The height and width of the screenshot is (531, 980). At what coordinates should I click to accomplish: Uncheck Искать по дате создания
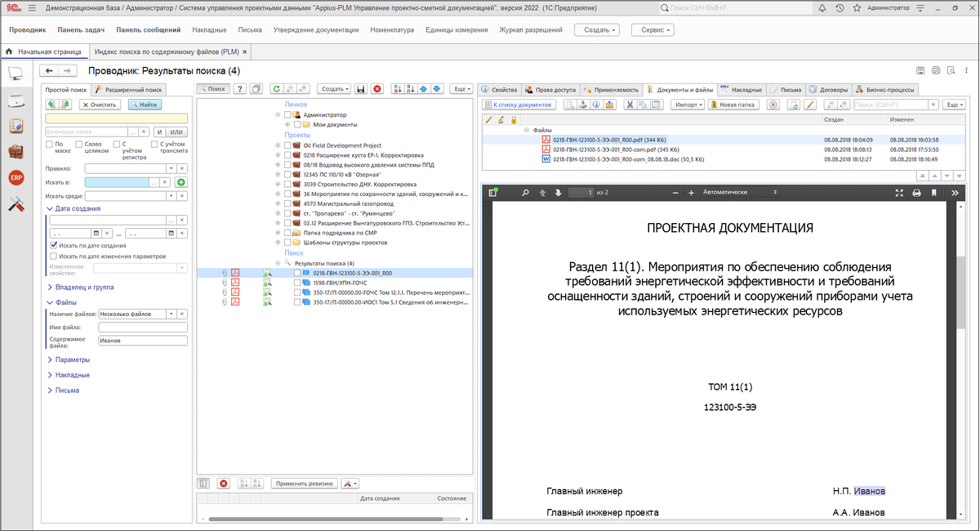point(54,245)
